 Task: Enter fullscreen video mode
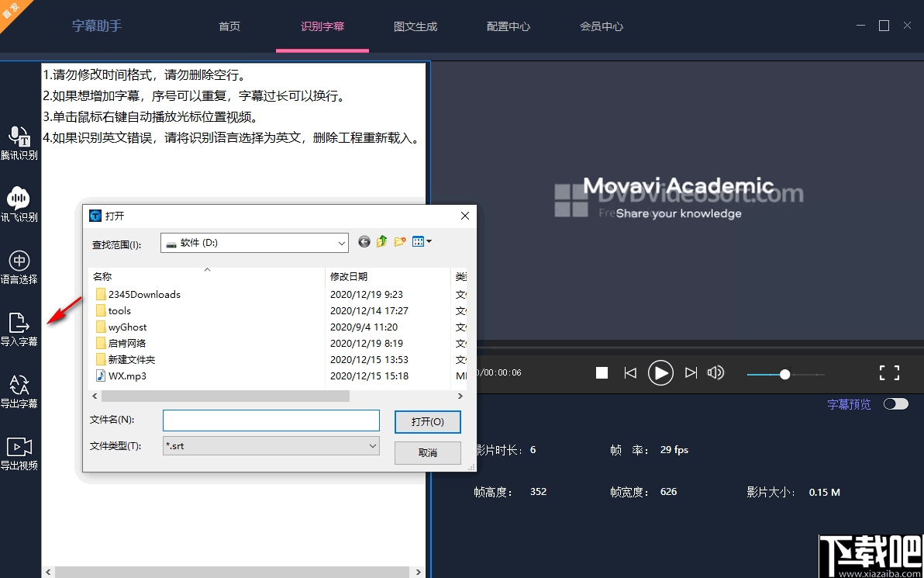pos(889,372)
